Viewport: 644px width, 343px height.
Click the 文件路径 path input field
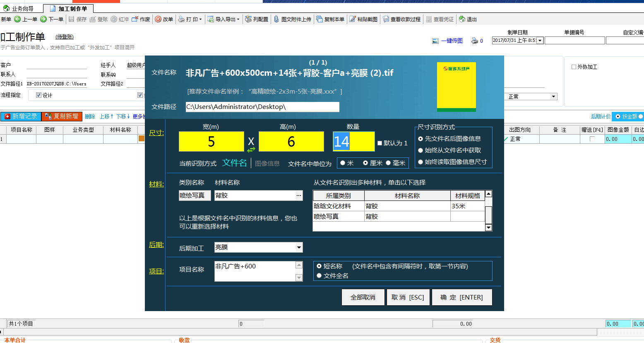pyautogui.click(x=262, y=107)
